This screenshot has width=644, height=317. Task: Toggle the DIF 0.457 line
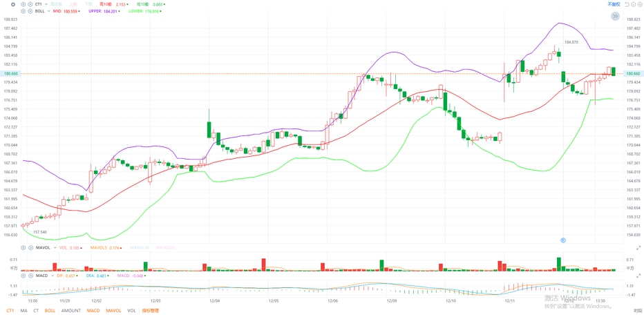(x=67, y=276)
